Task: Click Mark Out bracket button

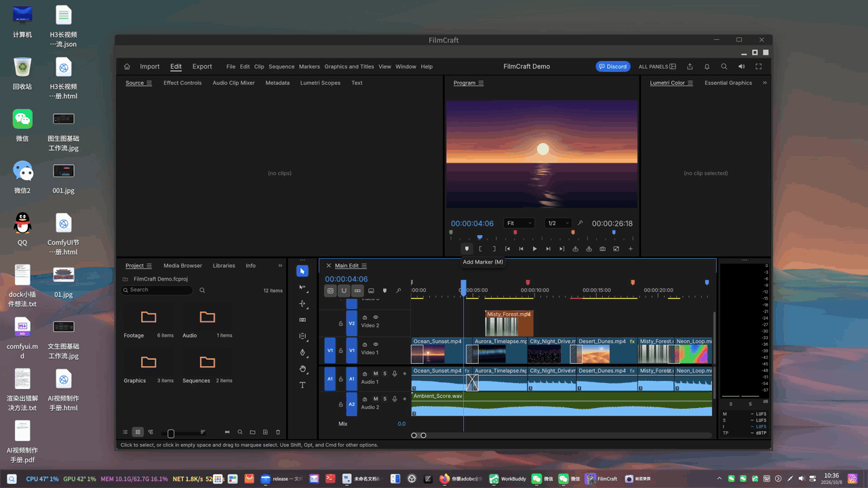Action: point(494,249)
